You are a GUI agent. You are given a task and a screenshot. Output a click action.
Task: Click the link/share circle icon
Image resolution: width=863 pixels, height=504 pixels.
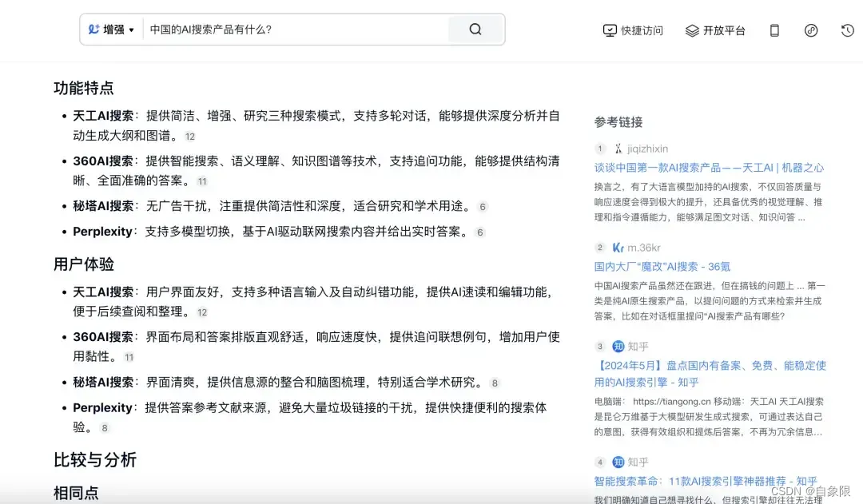pyautogui.click(x=811, y=30)
